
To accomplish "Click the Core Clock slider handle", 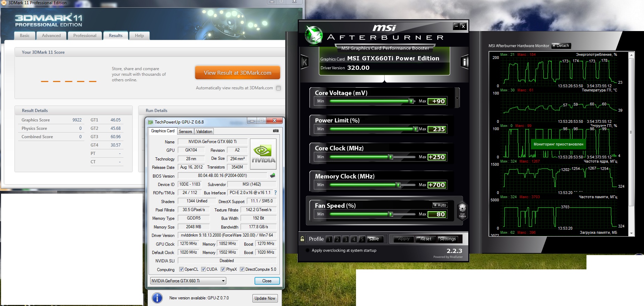I will click(391, 157).
